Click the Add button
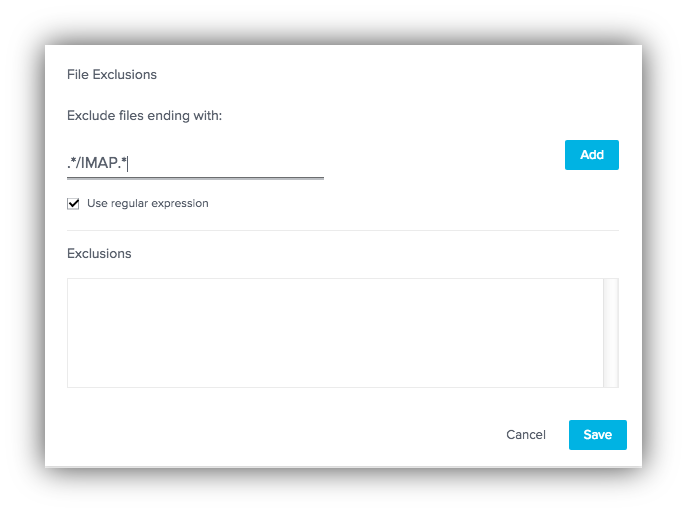 (x=592, y=155)
